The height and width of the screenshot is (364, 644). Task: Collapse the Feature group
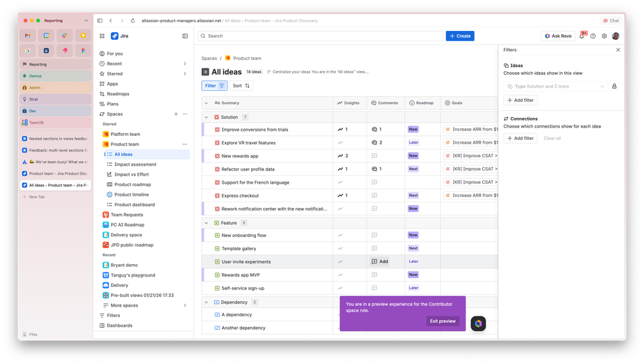(x=206, y=224)
